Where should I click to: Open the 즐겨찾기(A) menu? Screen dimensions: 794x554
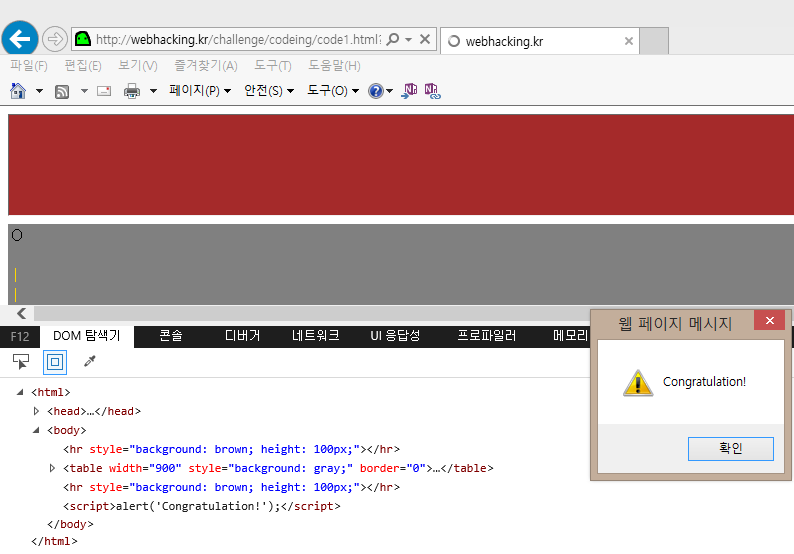pyautogui.click(x=206, y=65)
